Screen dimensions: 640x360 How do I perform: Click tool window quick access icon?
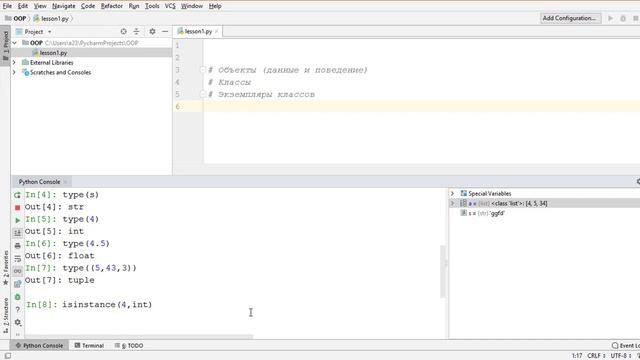pyautogui.click(x=7, y=356)
